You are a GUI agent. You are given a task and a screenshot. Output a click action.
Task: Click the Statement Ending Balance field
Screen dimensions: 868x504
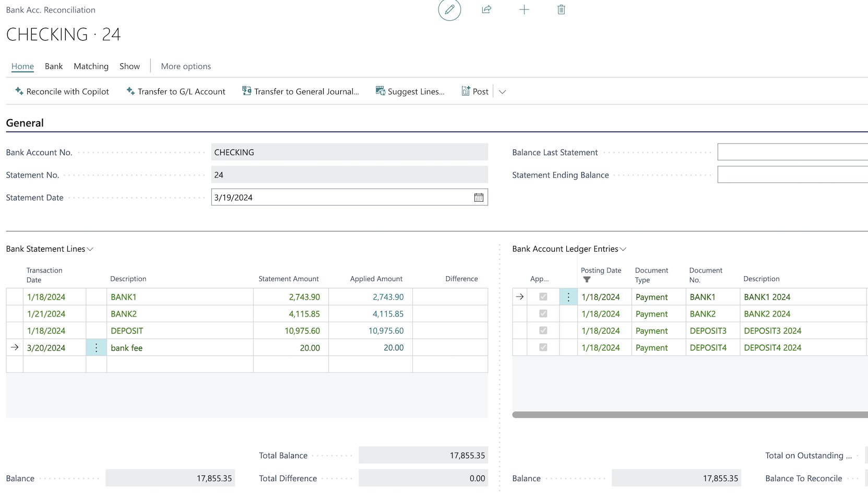(792, 174)
